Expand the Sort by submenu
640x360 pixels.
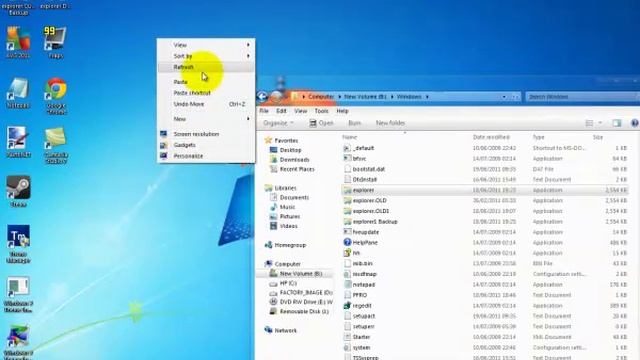point(206,56)
